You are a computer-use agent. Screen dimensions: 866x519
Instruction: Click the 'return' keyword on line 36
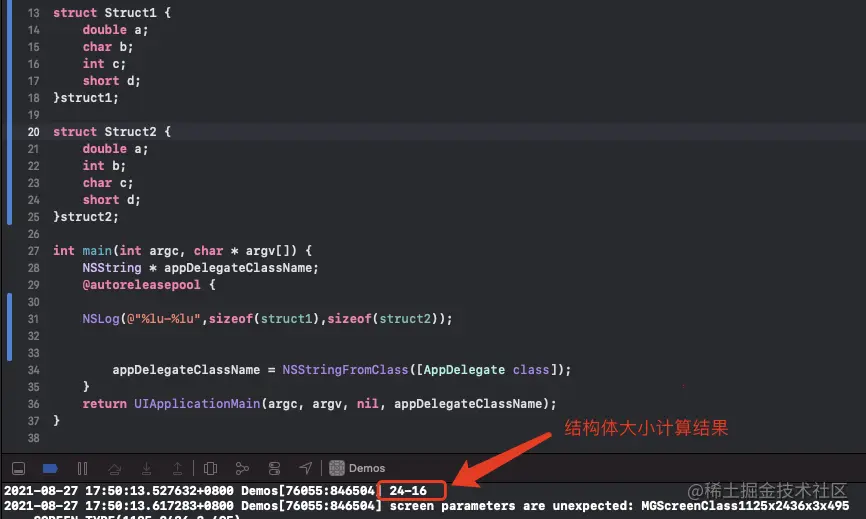coord(104,404)
